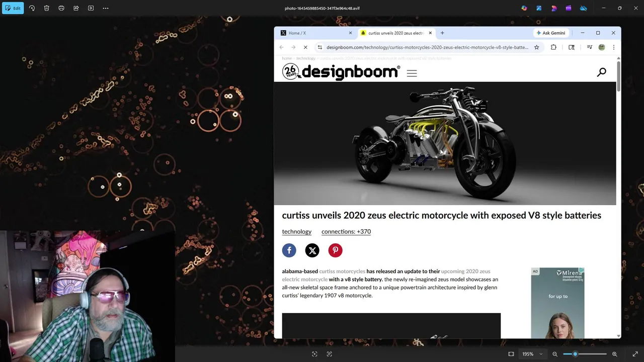Image resolution: width=644 pixels, height=362 pixels.
Task: Click the Edit button in Photos
Action: 13,8
